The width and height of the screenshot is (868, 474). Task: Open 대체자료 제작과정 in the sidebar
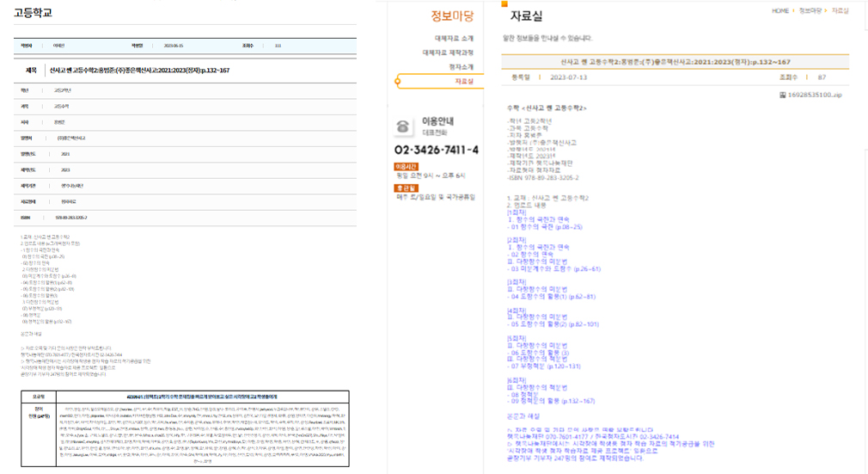(447, 52)
